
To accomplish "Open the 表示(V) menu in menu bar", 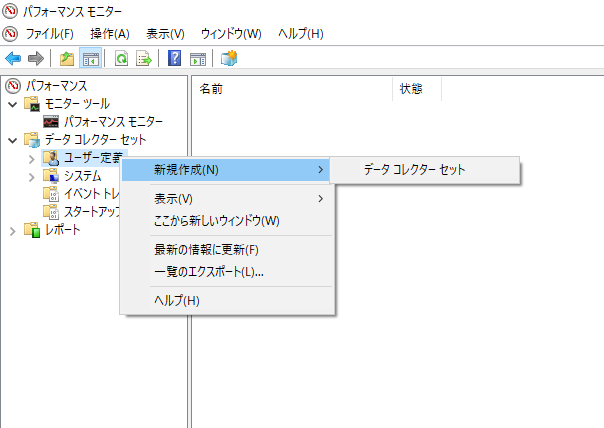I will [x=165, y=34].
